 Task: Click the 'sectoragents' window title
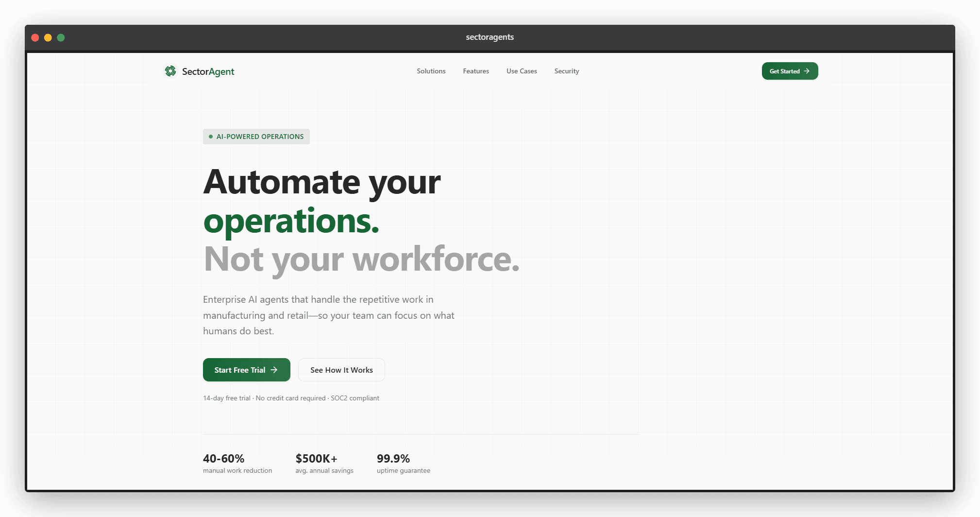490,37
